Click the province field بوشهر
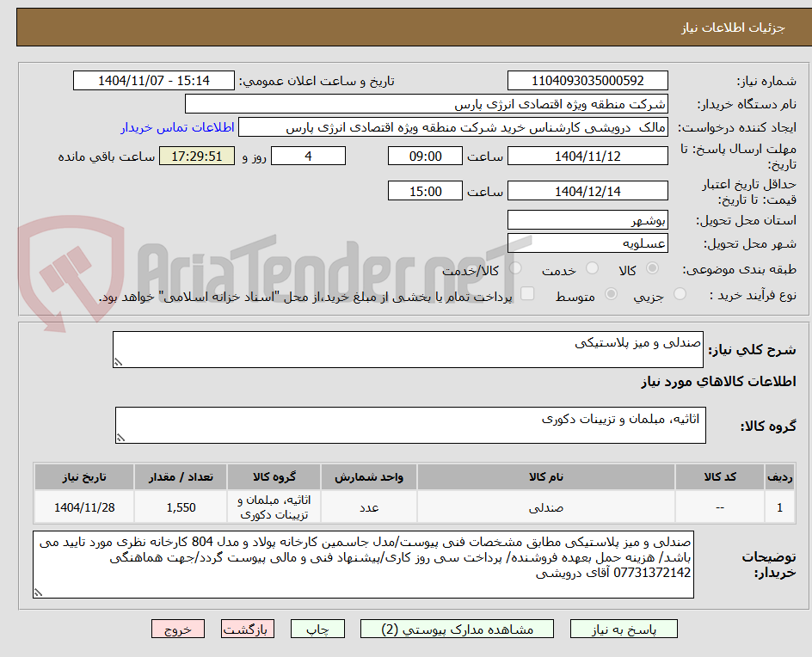This screenshot has height=657, width=812. [587, 220]
